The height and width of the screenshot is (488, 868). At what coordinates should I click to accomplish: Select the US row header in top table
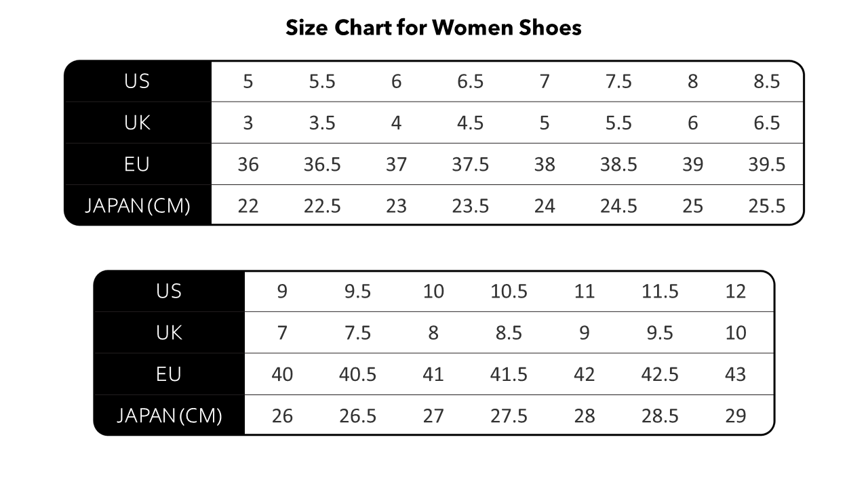tap(137, 81)
